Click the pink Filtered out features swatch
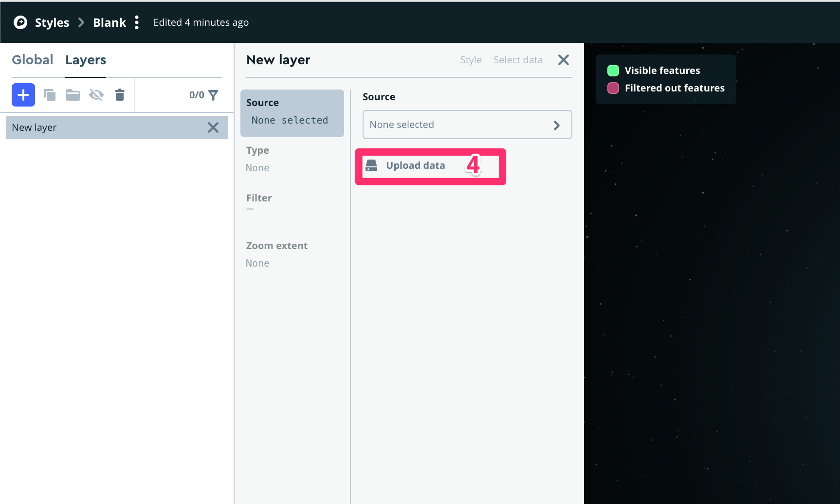Screen dimensions: 840x504 [x=613, y=88]
